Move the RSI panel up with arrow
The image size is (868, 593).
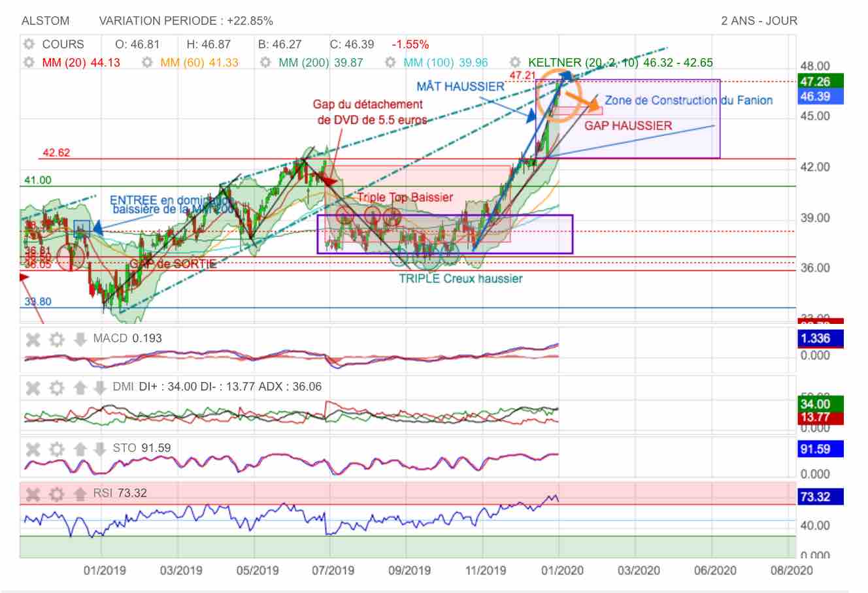(80, 494)
